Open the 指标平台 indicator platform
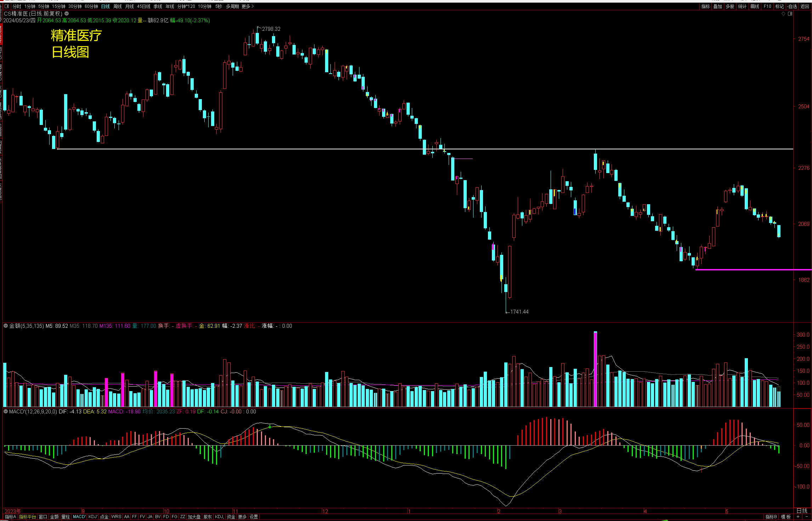This screenshot has height=521, width=812. click(28, 517)
